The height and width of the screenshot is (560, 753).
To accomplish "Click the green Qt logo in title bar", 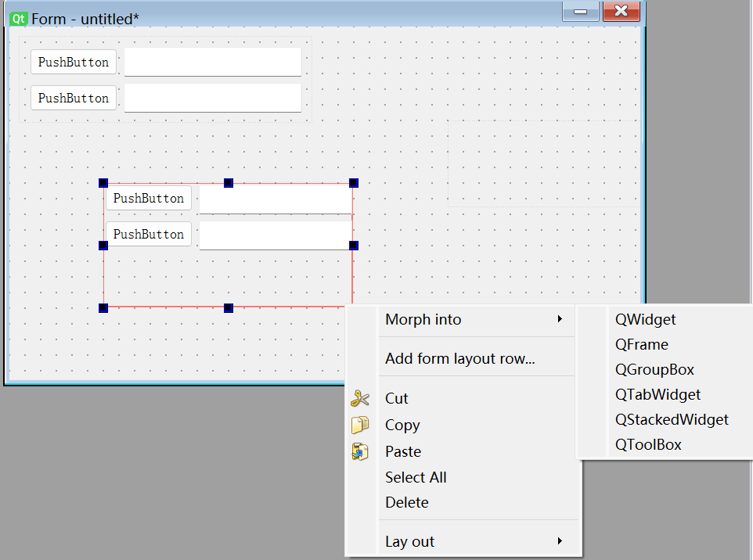I will (19, 19).
